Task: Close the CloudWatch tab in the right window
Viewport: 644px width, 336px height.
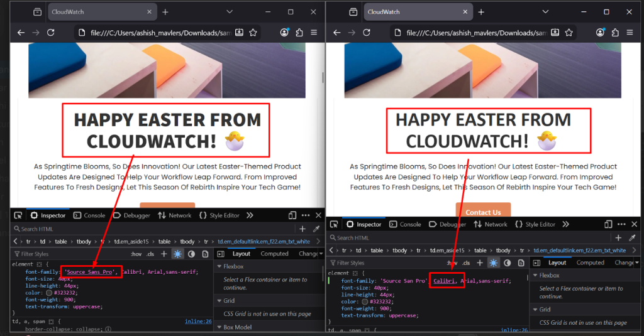Action: 465,12
